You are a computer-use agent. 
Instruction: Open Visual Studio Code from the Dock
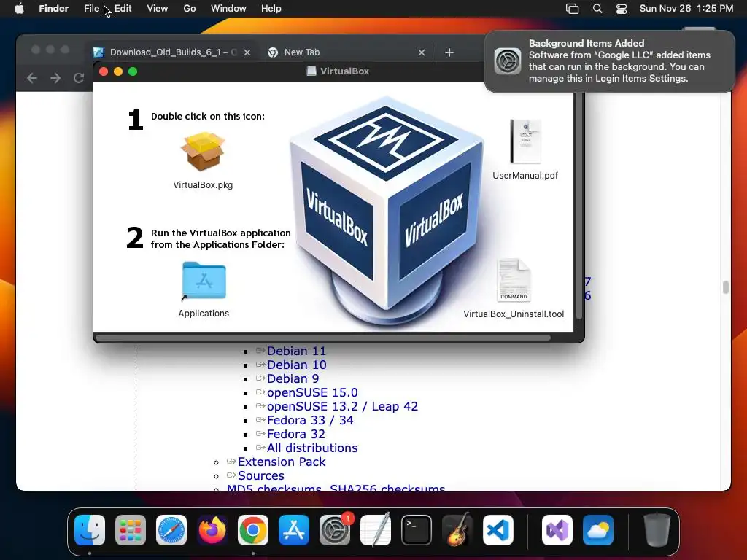click(x=498, y=530)
